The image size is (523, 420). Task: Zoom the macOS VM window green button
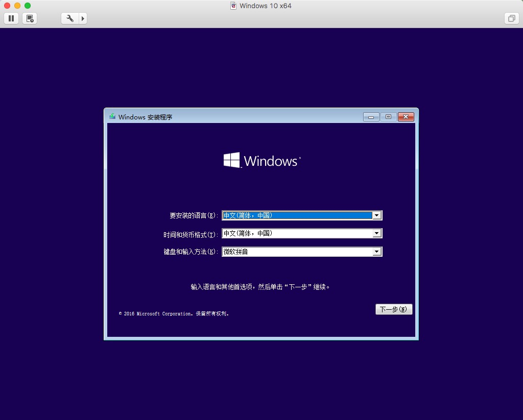point(28,6)
